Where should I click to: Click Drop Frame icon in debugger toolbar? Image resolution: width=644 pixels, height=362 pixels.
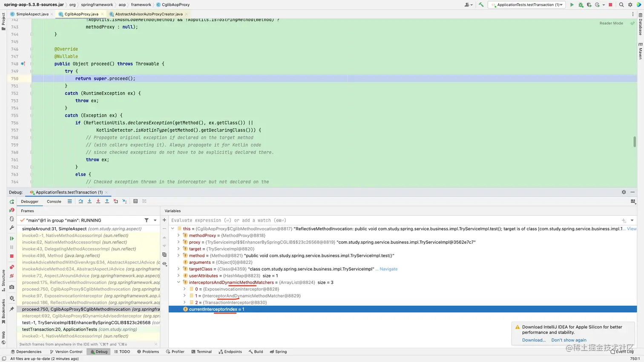pos(115,201)
